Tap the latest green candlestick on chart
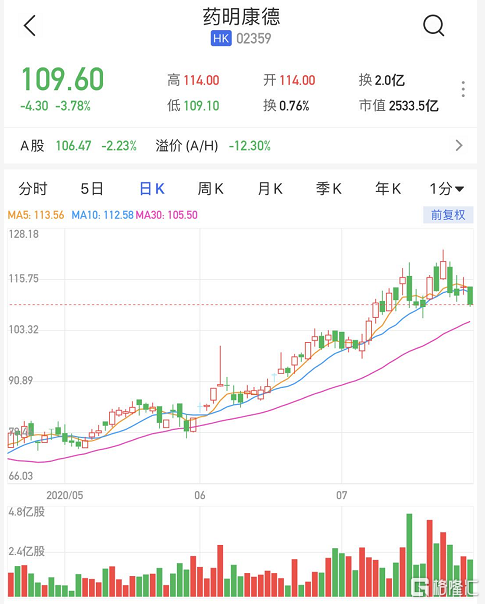The width and height of the screenshot is (485, 604). click(470, 295)
